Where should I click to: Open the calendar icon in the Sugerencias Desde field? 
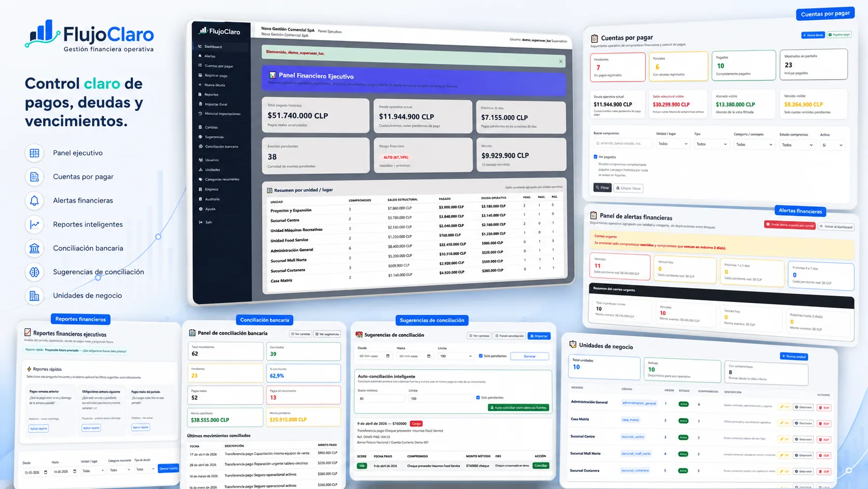388,356
